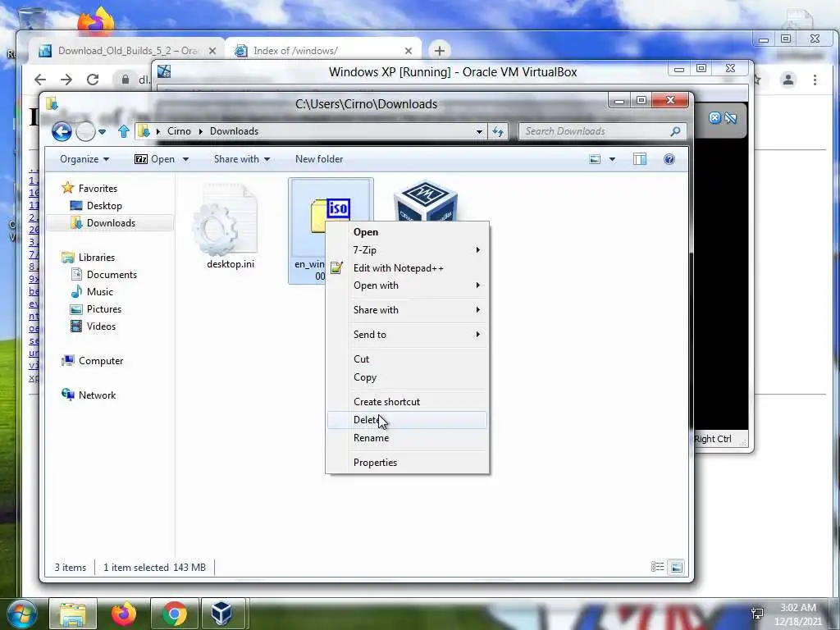Choose Properties in context menu
840x630 pixels.
407,463
